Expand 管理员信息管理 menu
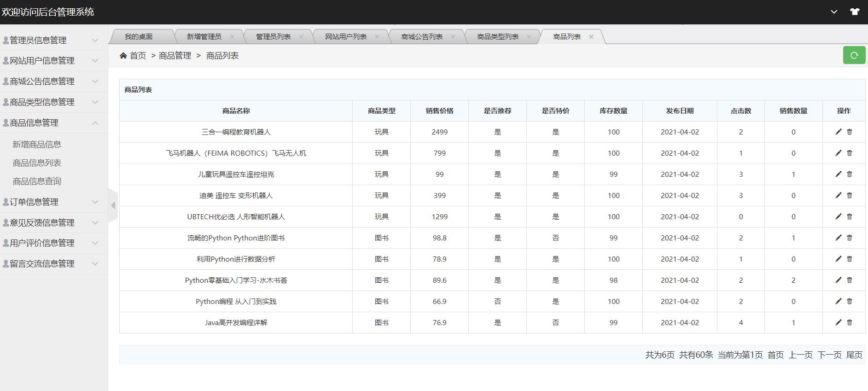Image resolution: width=868 pixels, height=391 pixels. [54, 40]
